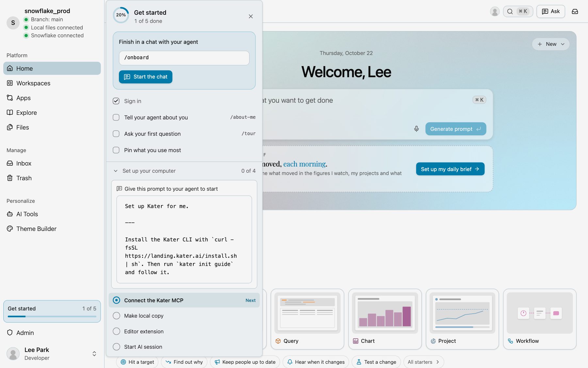588x368 pixels.
Task: Click the user avatar in top bar
Action: pos(495,11)
